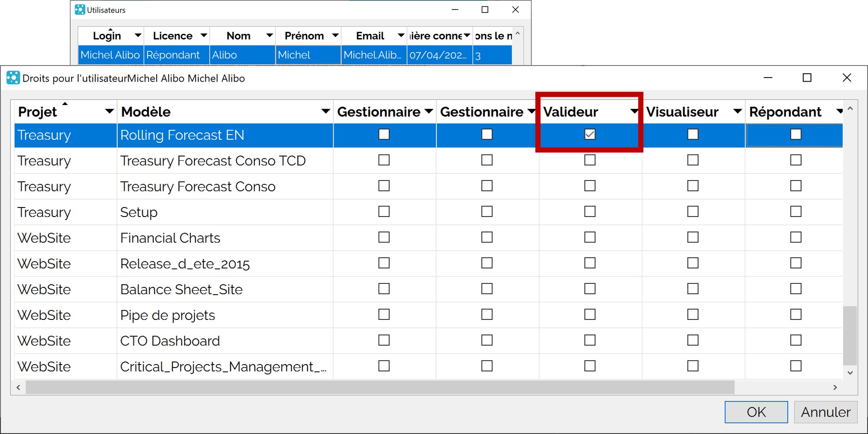Check first Gestionnaire box for Treasury Forecast Conso

384,186
